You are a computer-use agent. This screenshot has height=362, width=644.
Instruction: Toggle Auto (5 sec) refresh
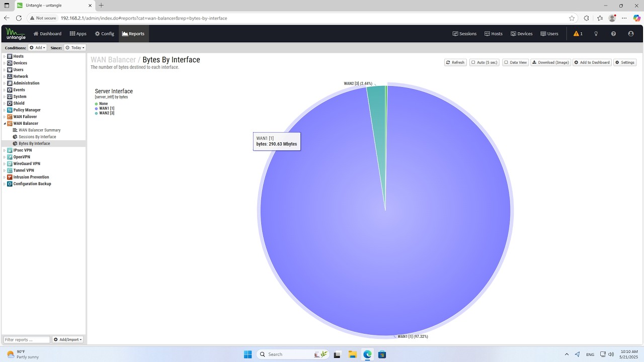485,62
